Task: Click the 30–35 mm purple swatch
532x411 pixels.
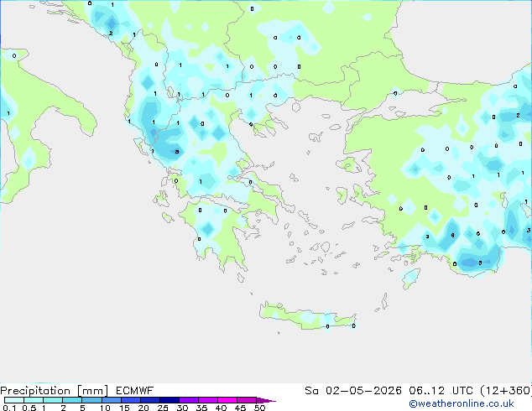Action: click(188, 400)
